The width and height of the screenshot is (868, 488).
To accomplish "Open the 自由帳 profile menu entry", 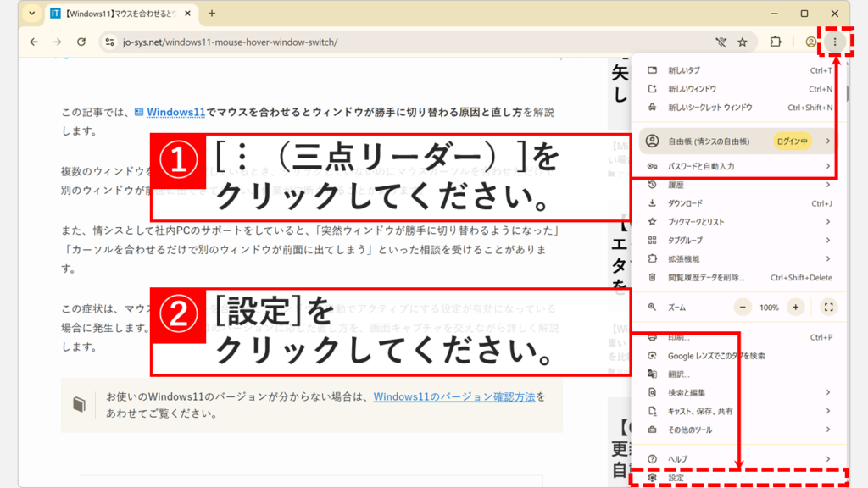I will 740,141.
